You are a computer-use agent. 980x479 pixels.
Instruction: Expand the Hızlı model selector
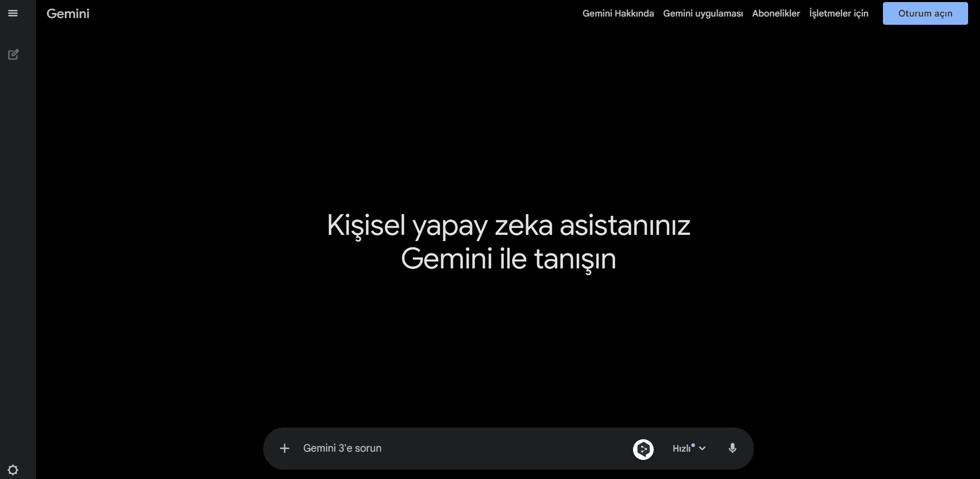682,449
